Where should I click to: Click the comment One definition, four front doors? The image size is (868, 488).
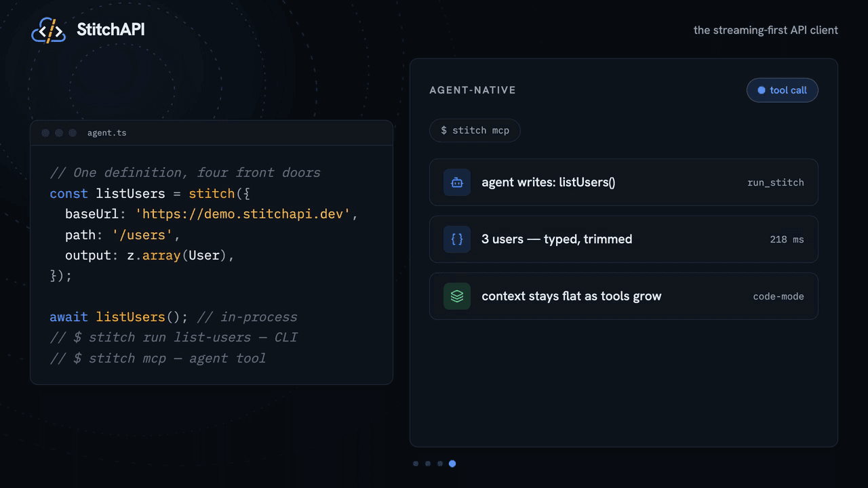[x=185, y=173]
